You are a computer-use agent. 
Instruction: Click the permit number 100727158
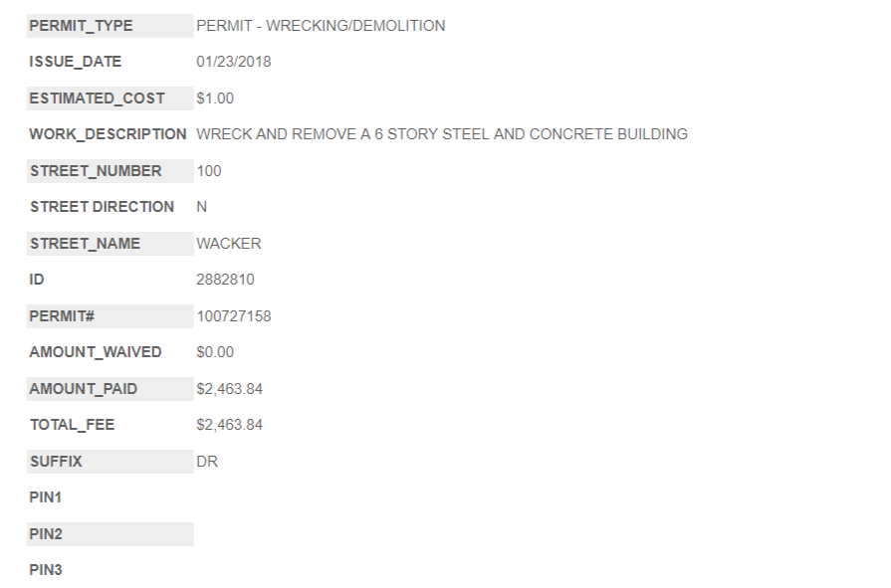[234, 316]
